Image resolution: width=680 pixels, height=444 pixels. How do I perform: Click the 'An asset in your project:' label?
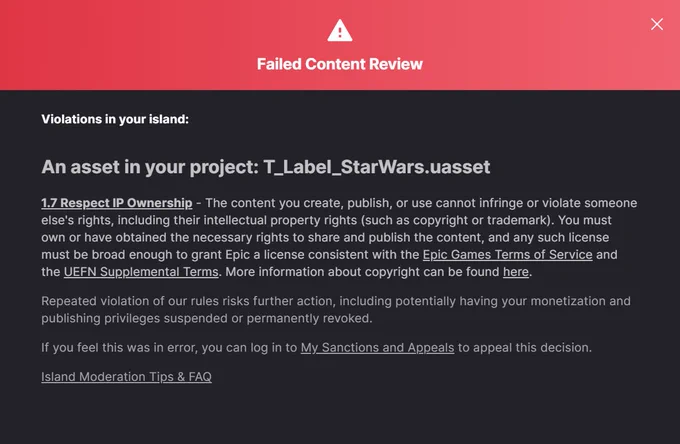point(150,167)
